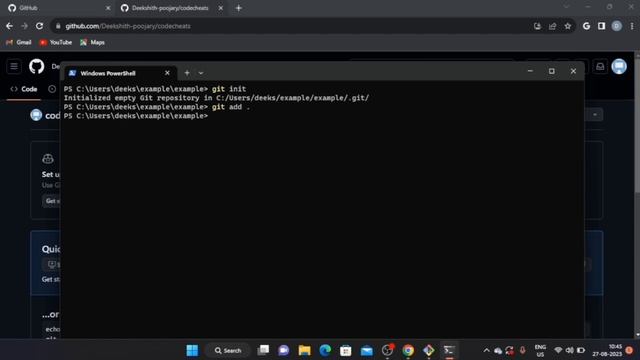Switch to the first GitHub browser tab
The height and width of the screenshot is (360, 640).
coord(58,8)
